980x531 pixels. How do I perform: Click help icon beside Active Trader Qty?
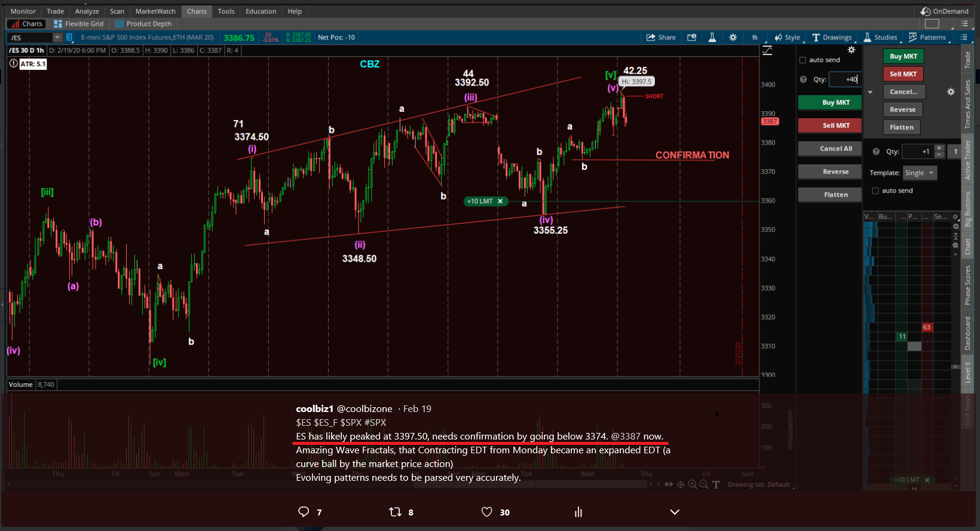(876, 152)
